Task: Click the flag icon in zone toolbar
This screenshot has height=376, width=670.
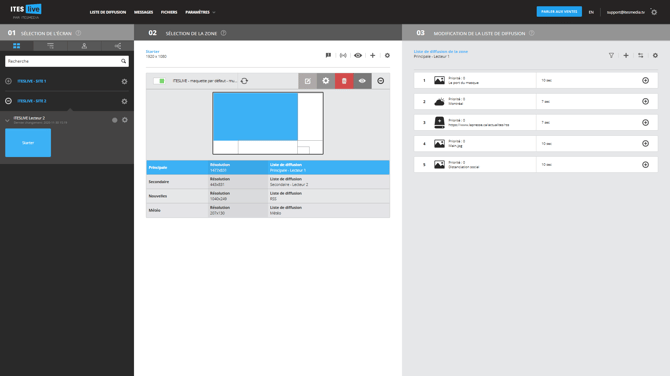Action: point(328,56)
